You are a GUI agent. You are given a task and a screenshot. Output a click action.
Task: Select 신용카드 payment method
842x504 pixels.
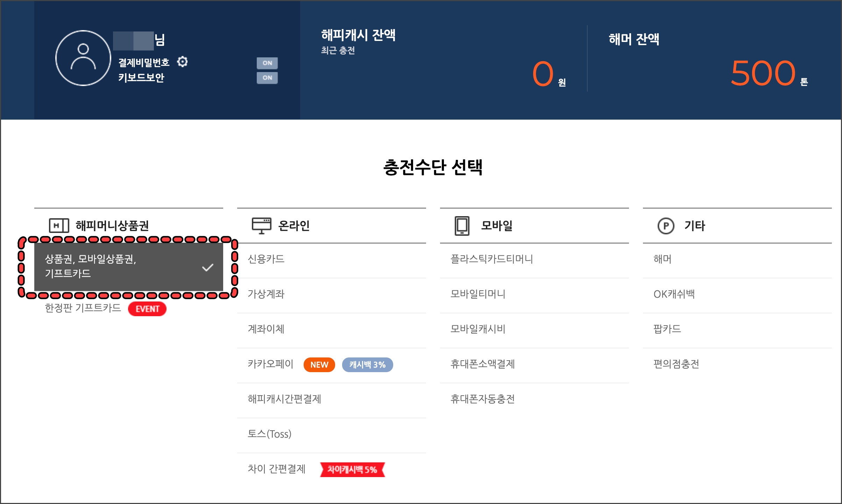tap(266, 259)
